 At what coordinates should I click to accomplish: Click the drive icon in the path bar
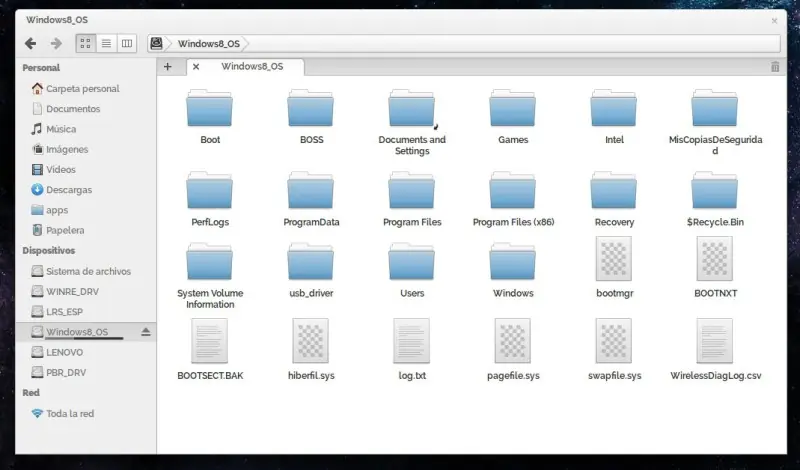[157, 43]
